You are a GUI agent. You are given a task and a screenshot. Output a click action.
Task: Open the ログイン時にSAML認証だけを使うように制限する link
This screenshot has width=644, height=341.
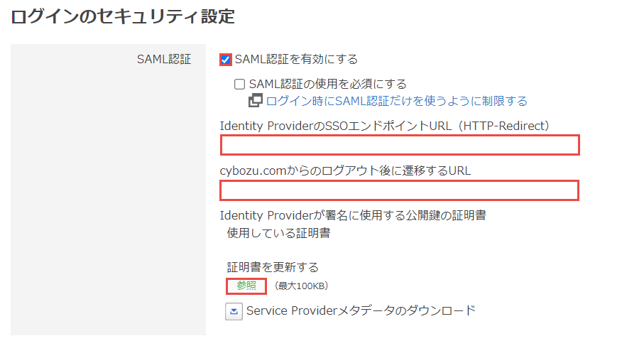click(397, 101)
